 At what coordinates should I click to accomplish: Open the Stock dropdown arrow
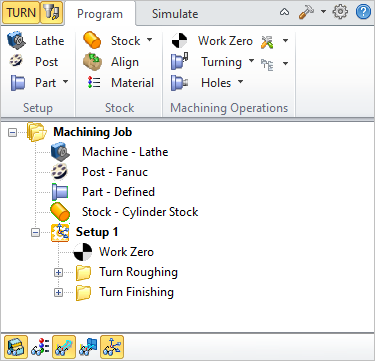(x=149, y=40)
